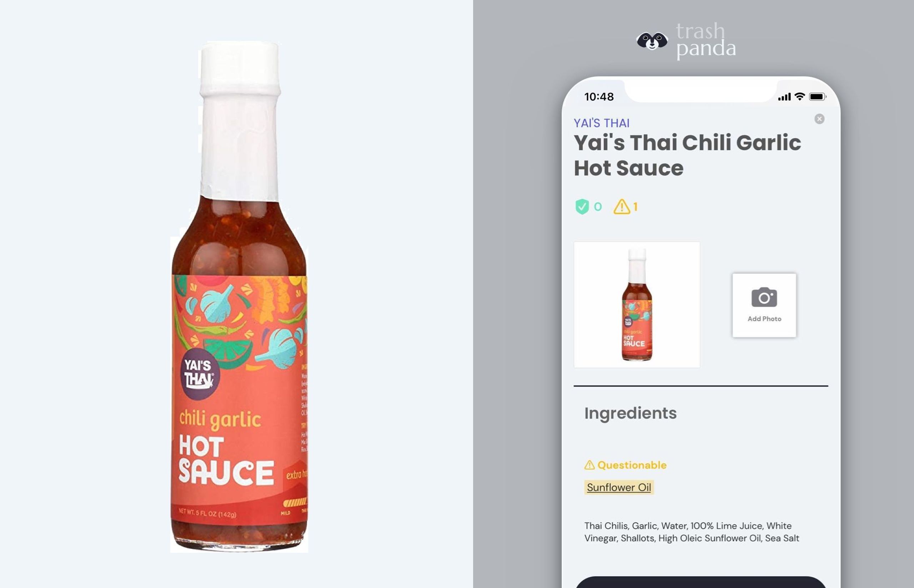The image size is (914, 588).
Task: Tap the battery status icon
Action: coord(818,97)
